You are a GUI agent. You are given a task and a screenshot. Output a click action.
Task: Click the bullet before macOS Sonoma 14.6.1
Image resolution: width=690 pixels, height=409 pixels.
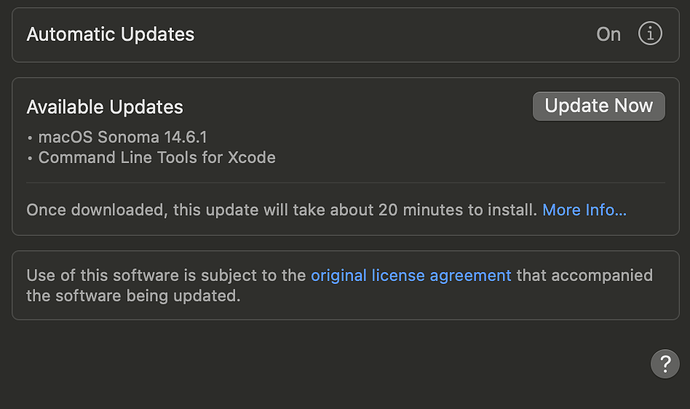30,138
